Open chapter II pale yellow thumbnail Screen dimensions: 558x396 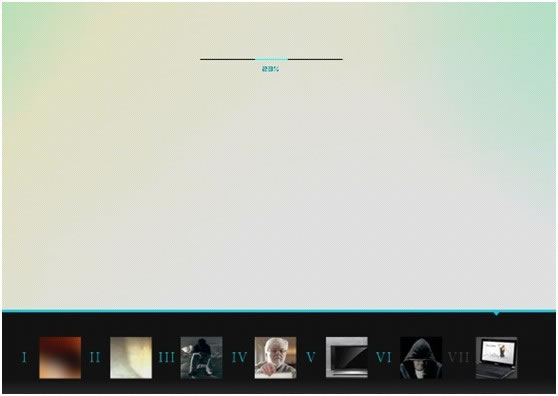pos(131,358)
